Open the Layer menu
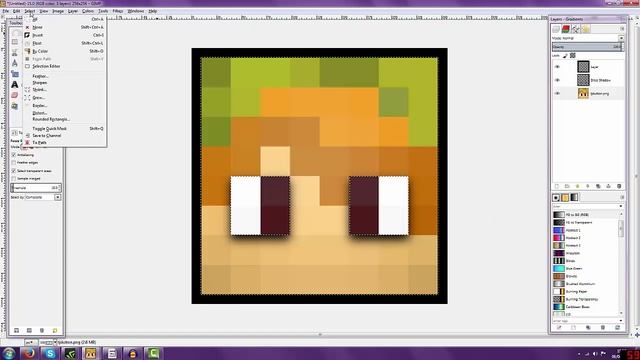This screenshot has height=360, width=640. click(x=73, y=11)
